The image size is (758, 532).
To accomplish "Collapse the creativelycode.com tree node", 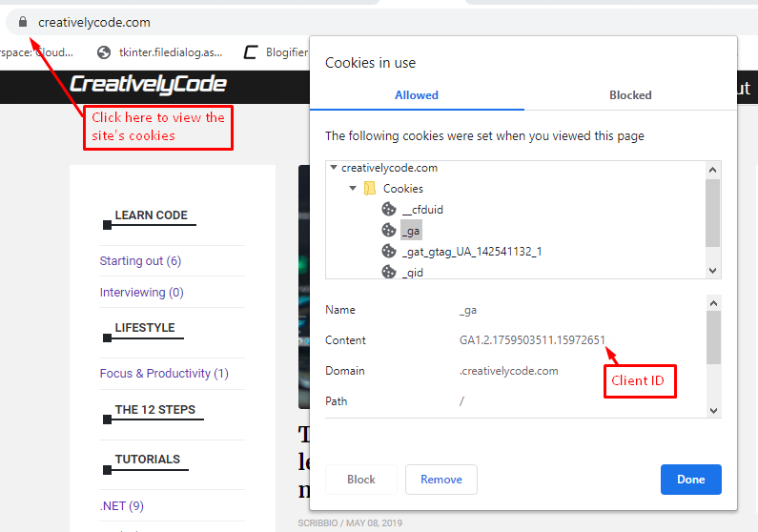I will pos(334,168).
